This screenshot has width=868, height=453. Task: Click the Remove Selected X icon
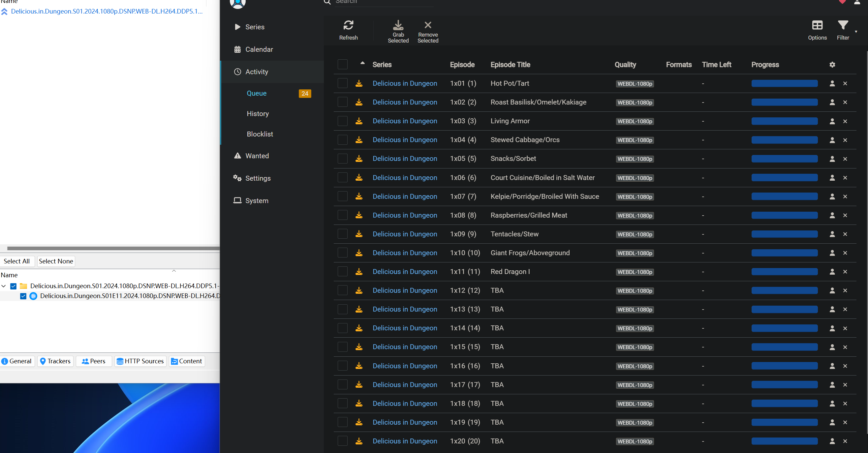(x=428, y=25)
